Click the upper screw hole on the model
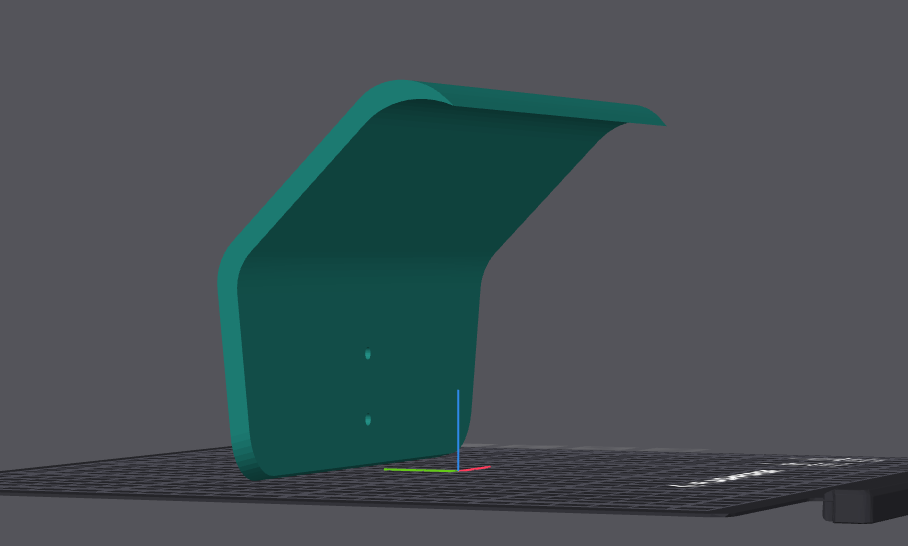 point(368,354)
